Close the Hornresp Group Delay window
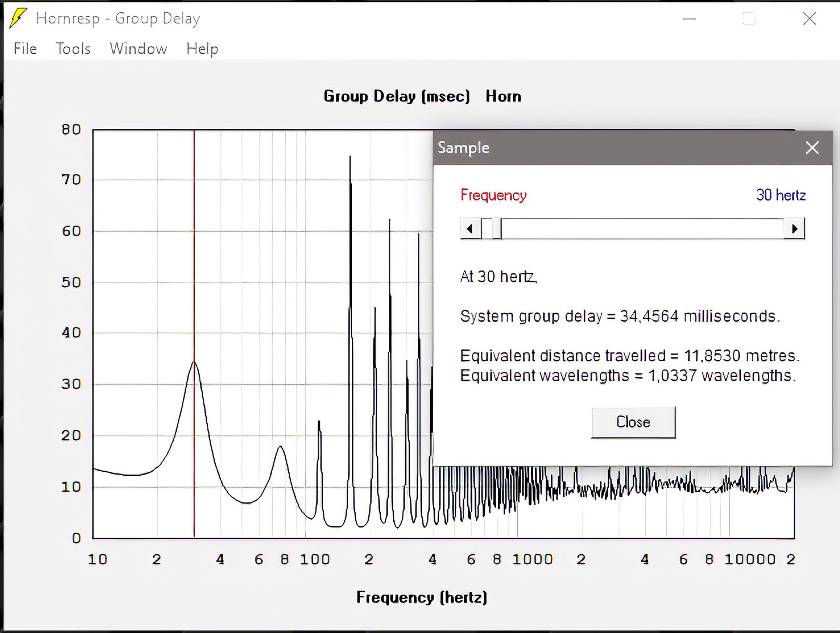The width and height of the screenshot is (840, 633). (810, 19)
